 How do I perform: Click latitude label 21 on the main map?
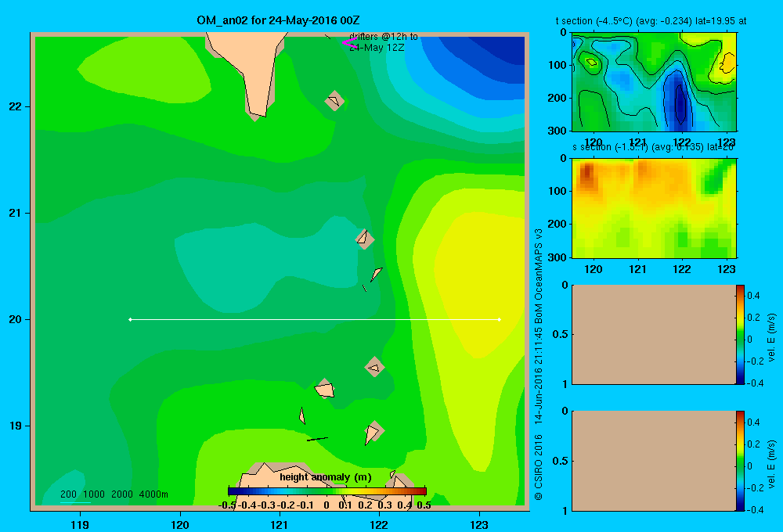tap(16, 213)
